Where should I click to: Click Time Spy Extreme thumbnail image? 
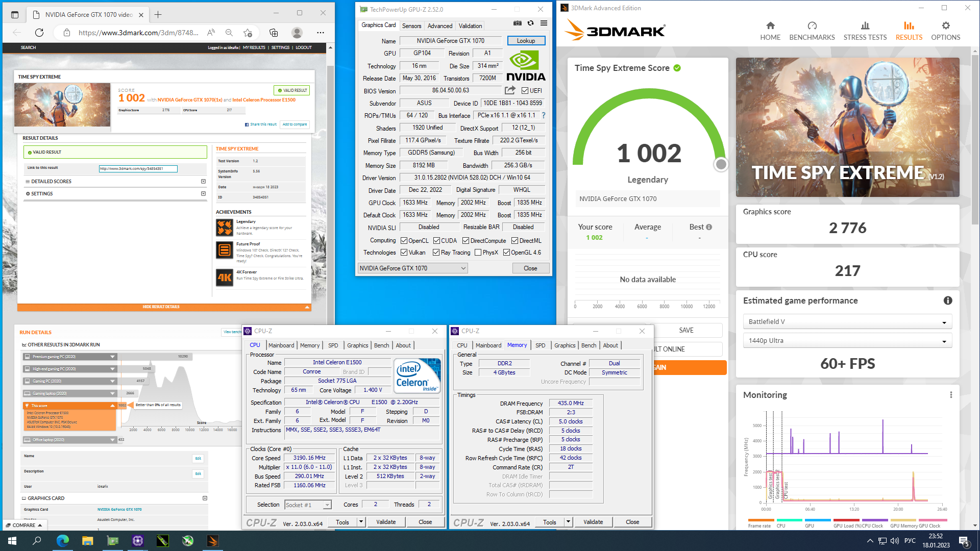[x=62, y=105]
